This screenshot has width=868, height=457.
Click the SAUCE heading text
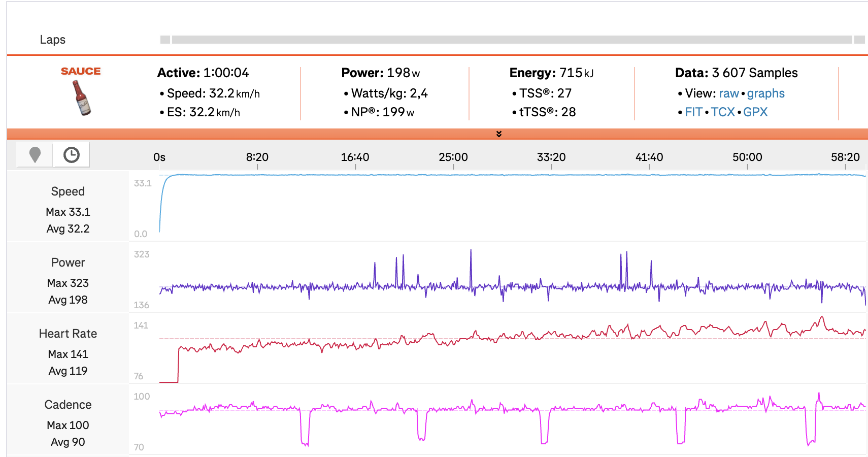(x=81, y=72)
